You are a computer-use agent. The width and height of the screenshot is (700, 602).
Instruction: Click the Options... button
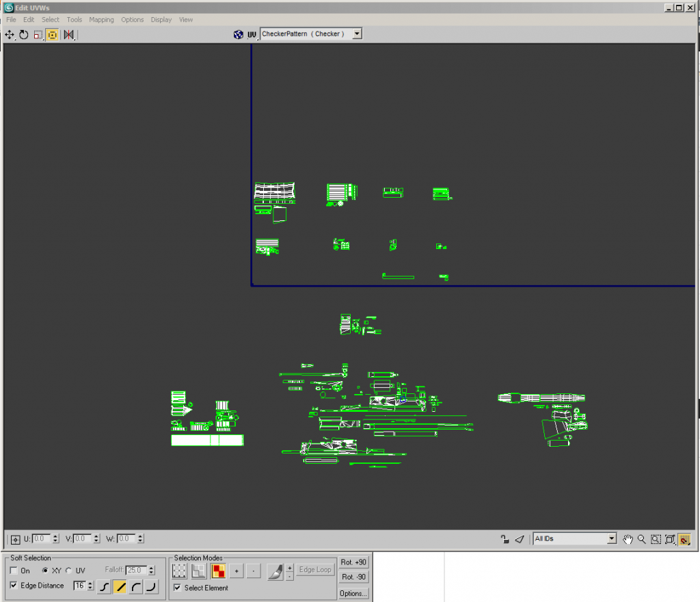[x=354, y=593]
